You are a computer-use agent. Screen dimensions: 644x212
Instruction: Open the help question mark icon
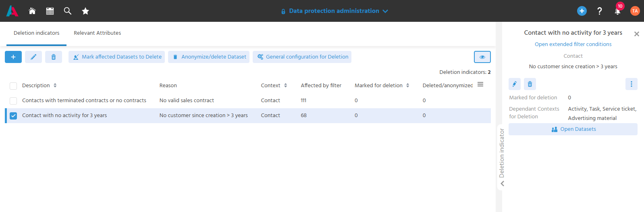[x=599, y=11]
